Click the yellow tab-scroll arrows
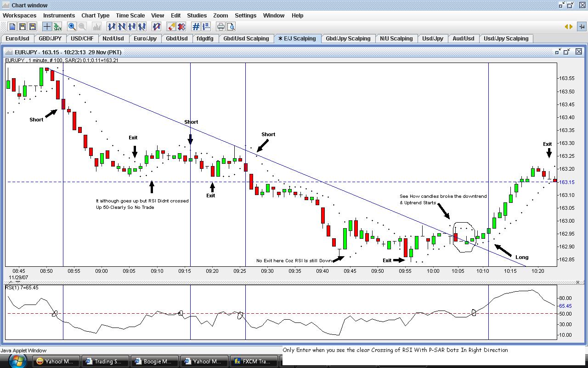Screen dimensions: 588x368 568,27
